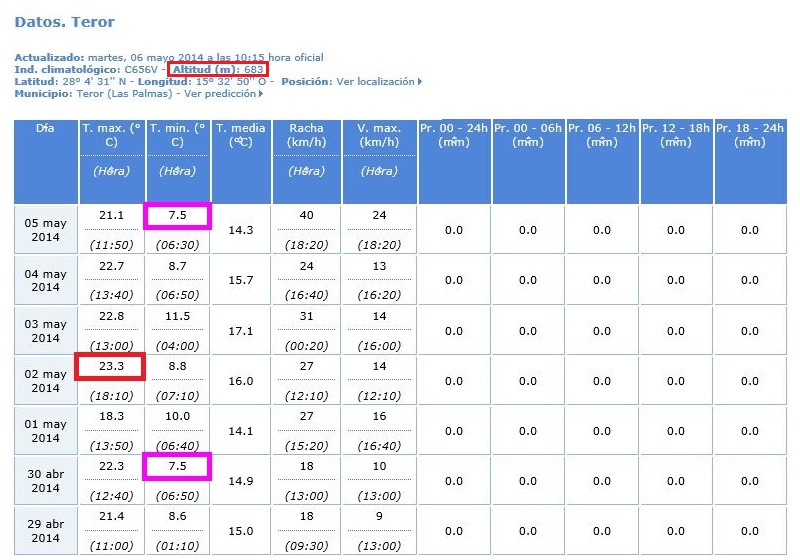800x560 pixels.
Task: Click the 7.5 min temperature for 30 abr
Action: click(178, 466)
